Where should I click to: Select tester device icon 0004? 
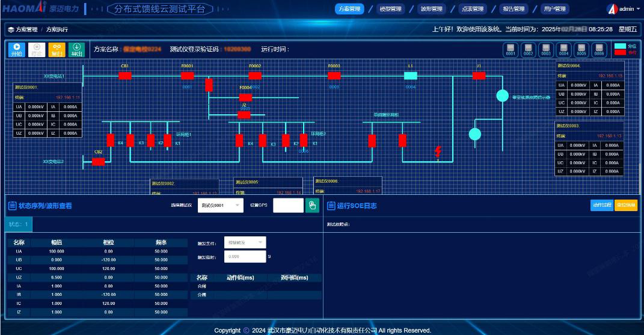click(563, 49)
